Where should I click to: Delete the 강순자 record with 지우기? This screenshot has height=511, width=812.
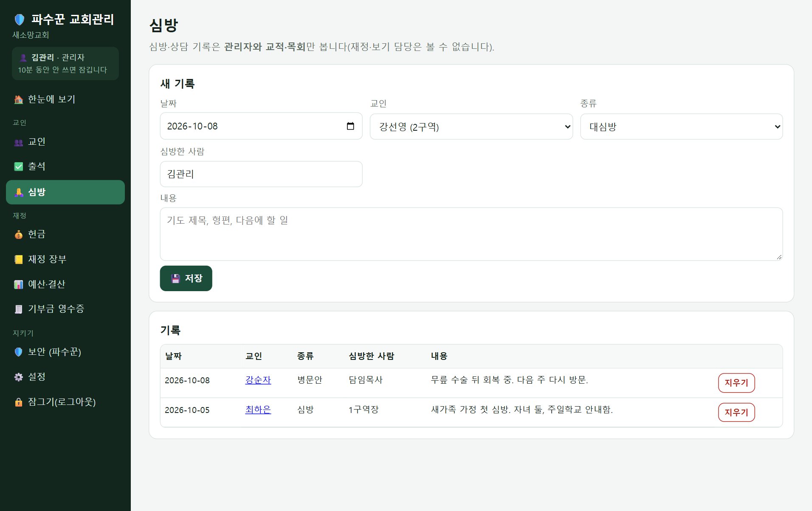[736, 383]
